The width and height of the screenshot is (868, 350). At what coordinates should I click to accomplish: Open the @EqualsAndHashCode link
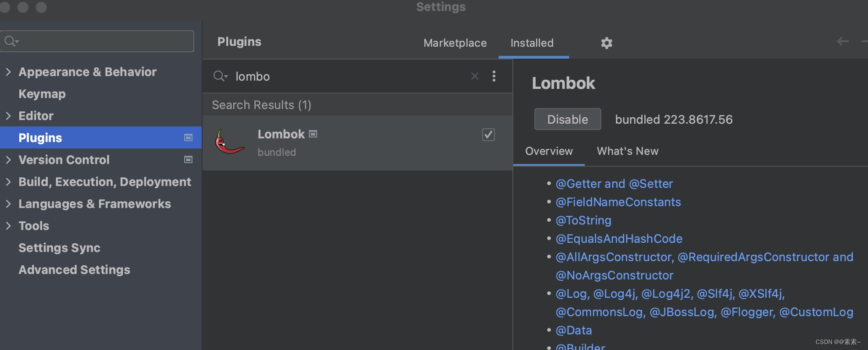[x=619, y=239]
